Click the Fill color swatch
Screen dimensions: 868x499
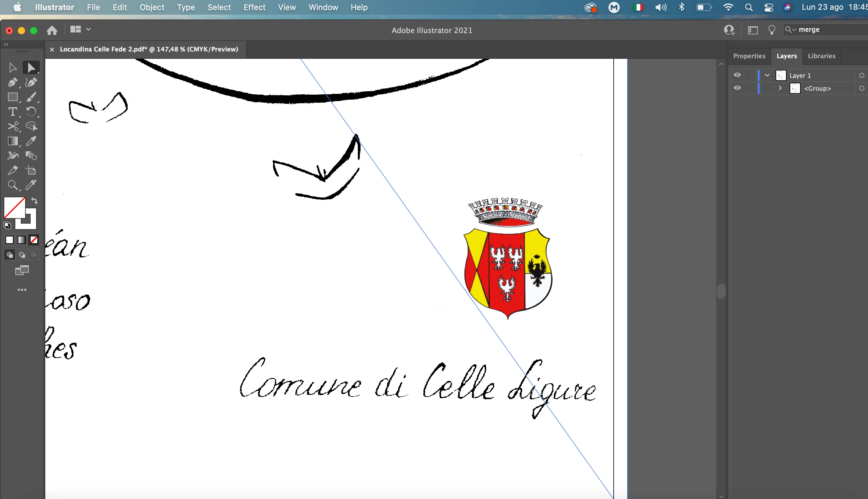(14, 207)
